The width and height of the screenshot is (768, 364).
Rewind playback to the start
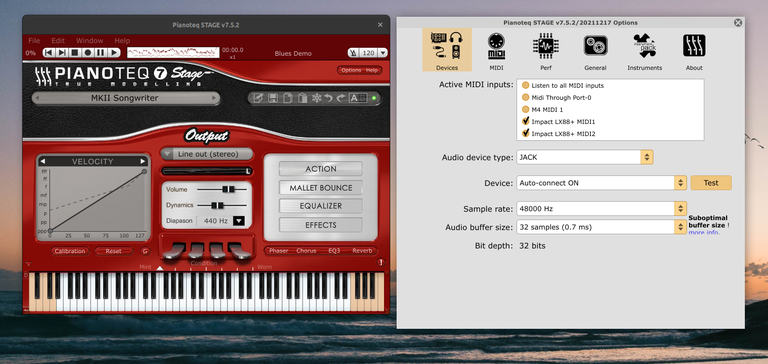[x=49, y=52]
